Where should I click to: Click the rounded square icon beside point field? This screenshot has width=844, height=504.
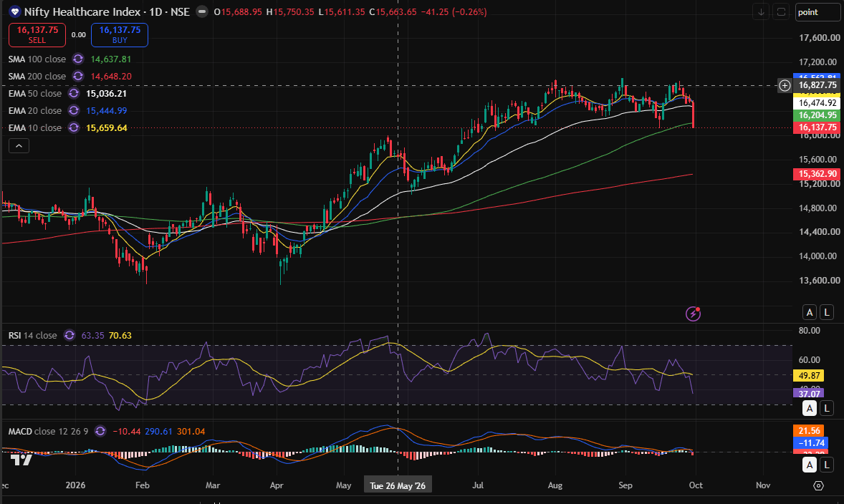point(781,12)
